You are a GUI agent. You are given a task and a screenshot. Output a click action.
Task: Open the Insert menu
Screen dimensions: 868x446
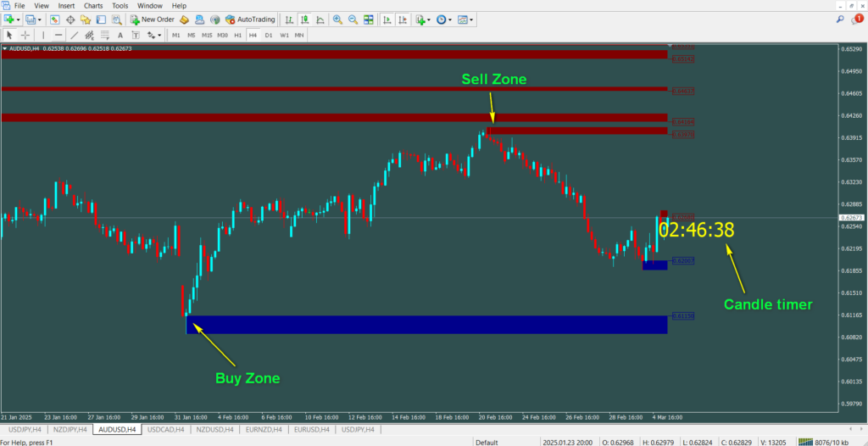66,6
